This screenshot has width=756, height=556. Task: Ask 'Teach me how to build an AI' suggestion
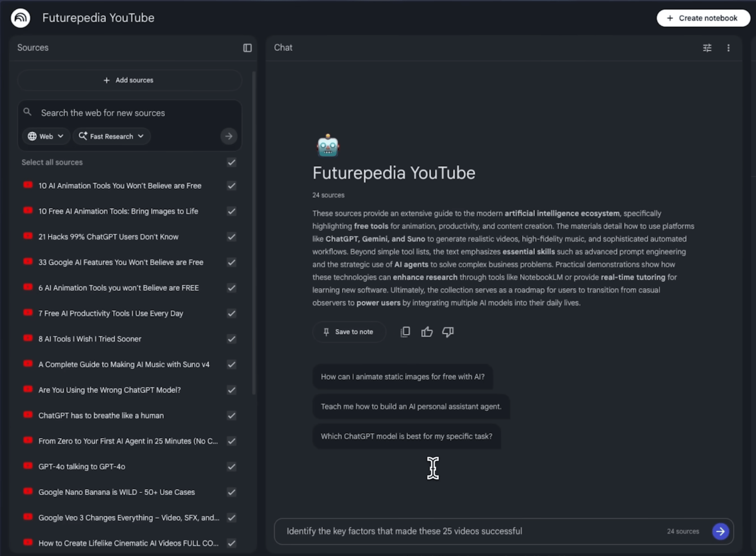tap(411, 406)
